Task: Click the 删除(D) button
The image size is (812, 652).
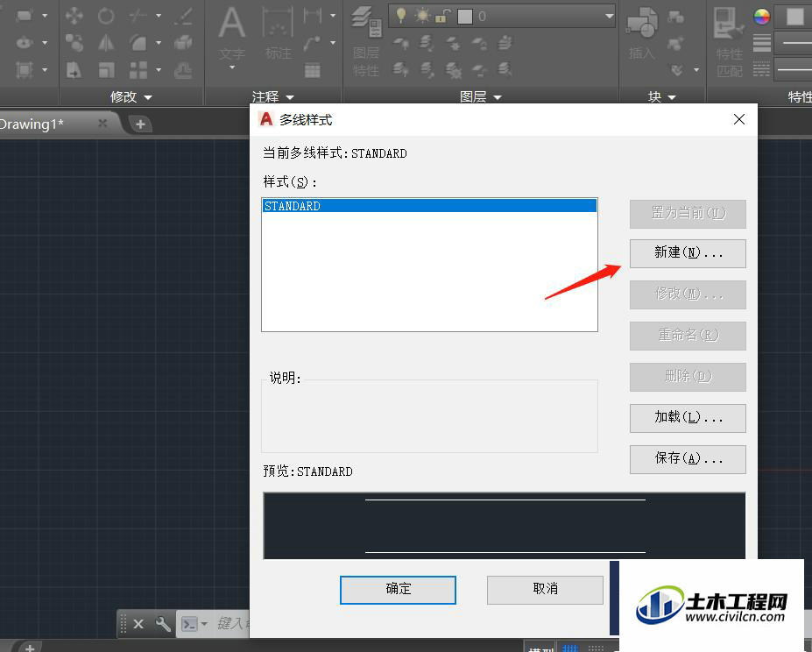Action: (x=688, y=377)
